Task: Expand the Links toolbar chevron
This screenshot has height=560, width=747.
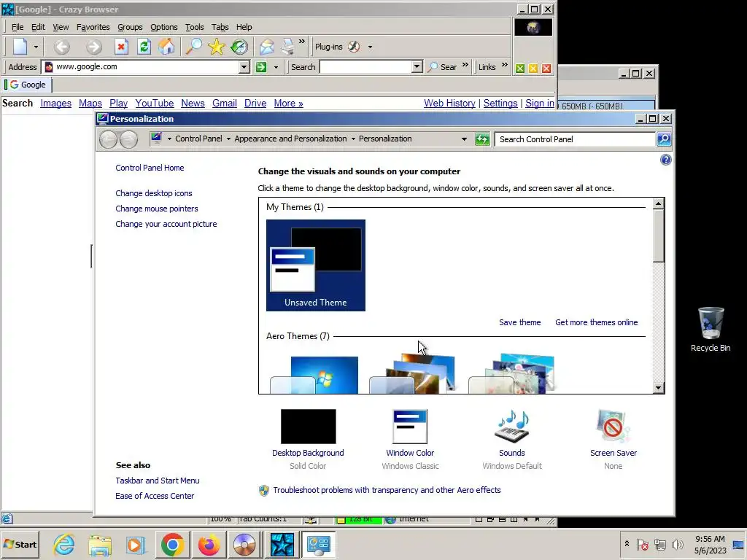Action: click(x=505, y=65)
